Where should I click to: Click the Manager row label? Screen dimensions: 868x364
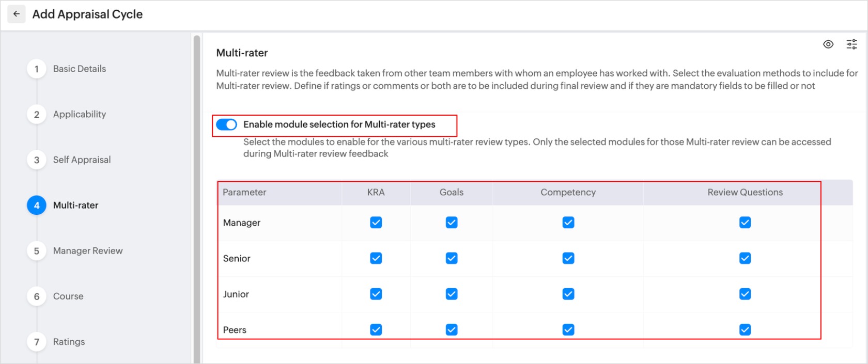click(x=242, y=223)
